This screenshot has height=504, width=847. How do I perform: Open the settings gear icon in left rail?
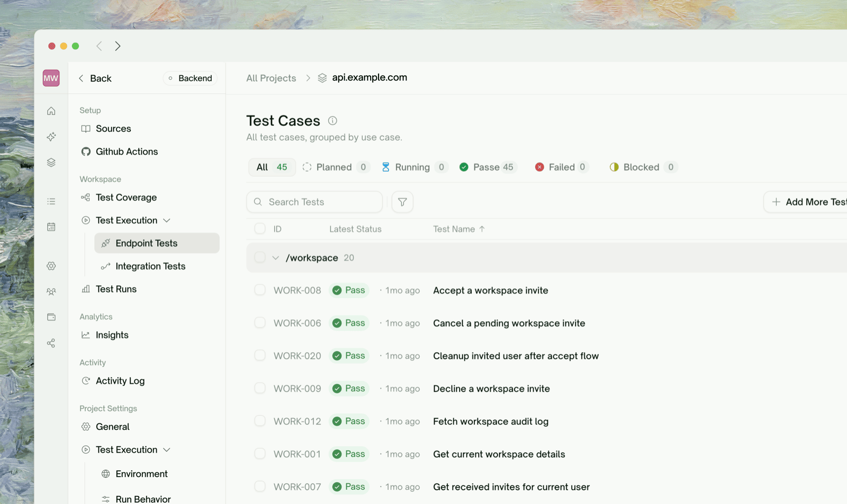pos(51,266)
